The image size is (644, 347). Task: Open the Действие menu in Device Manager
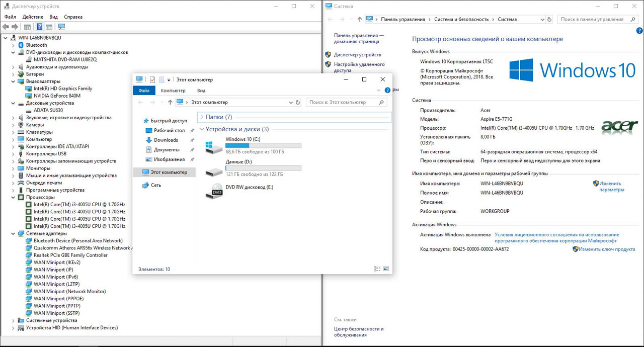coord(32,17)
